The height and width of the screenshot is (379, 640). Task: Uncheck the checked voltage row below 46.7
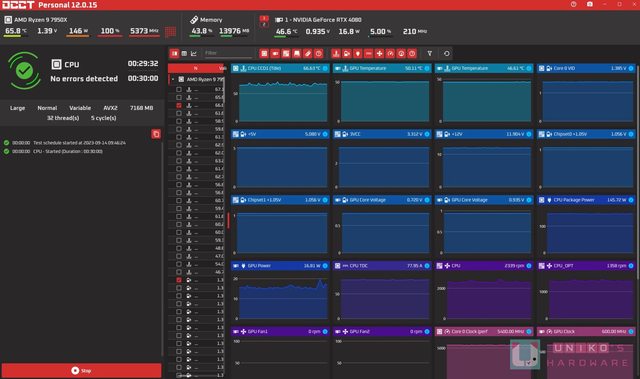pyautogui.click(x=179, y=280)
